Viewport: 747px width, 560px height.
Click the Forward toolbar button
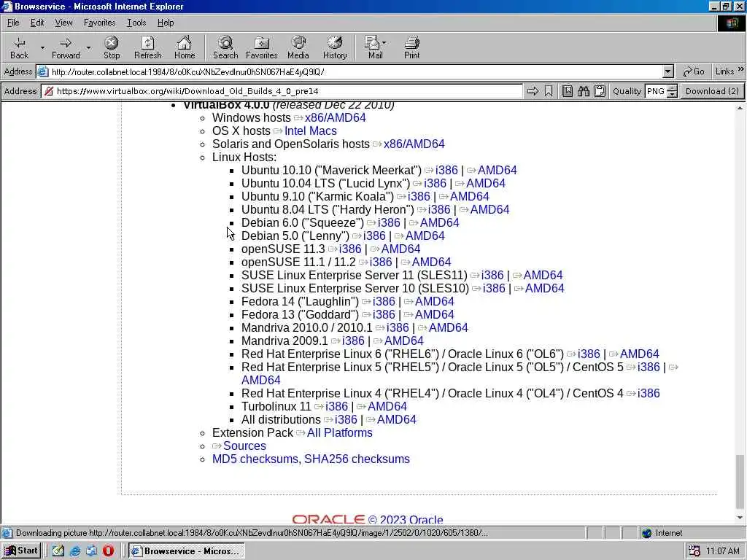(x=66, y=47)
